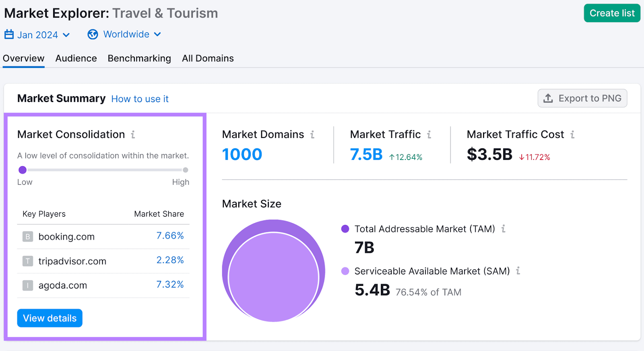
Task: Click the Market Traffic info icon
Action: pos(429,135)
